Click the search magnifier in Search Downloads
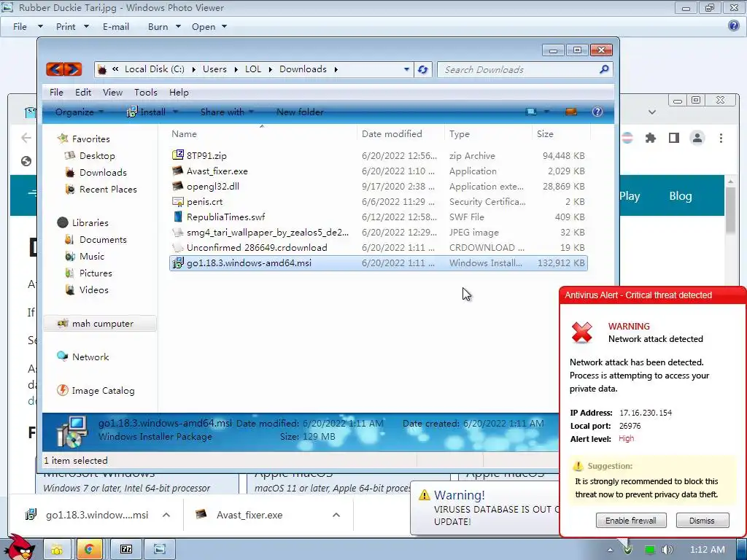The width and height of the screenshot is (747, 560). (603, 69)
